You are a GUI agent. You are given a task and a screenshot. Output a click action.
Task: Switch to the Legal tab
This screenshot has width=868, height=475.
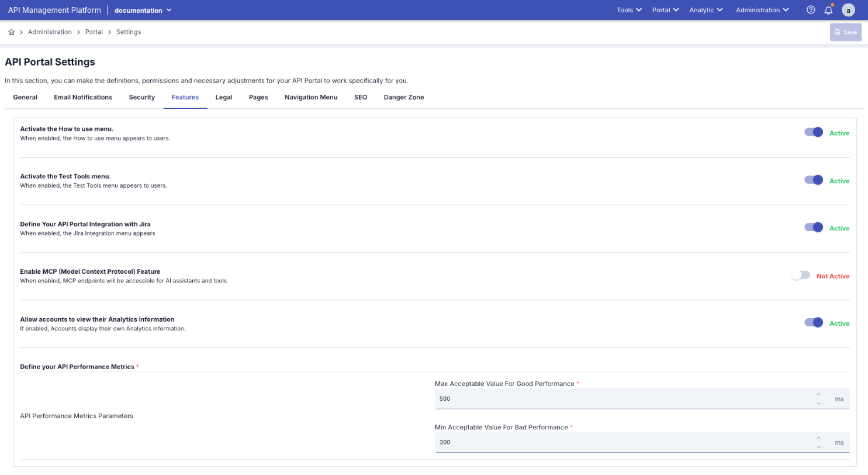[x=224, y=98]
